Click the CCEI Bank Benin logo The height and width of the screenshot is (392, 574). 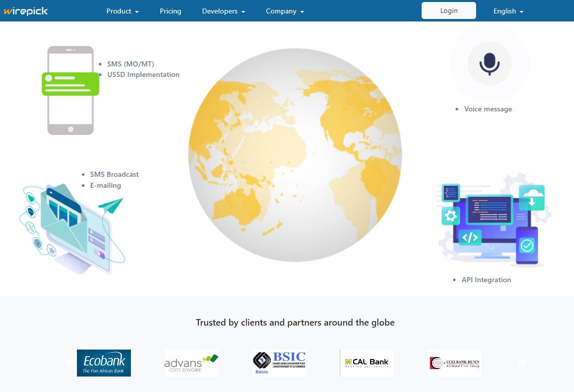[x=455, y=363]
